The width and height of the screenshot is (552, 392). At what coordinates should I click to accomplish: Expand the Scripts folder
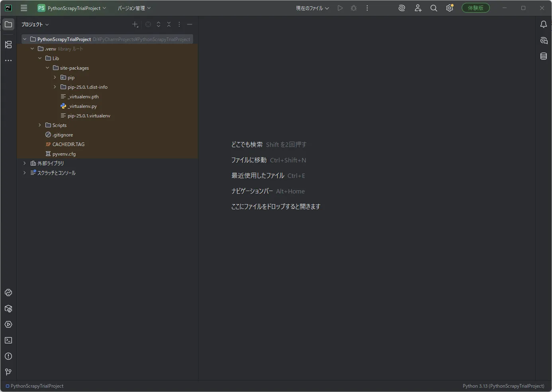40,125
